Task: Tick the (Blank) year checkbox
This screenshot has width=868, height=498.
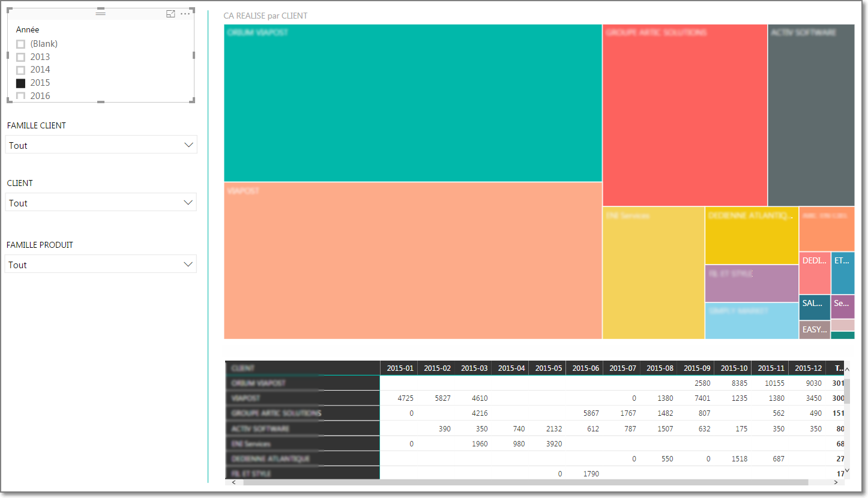Action: click(x=21, y=44)
